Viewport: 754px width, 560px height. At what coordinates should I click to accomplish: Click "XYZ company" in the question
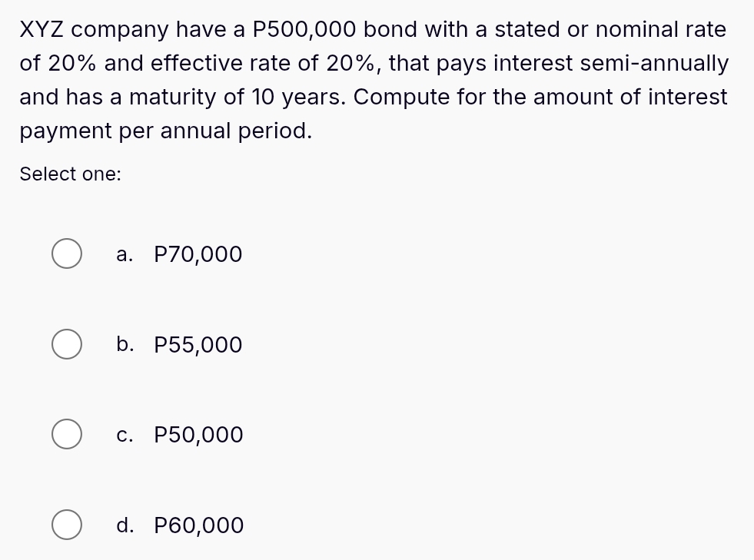click(94, 30)
